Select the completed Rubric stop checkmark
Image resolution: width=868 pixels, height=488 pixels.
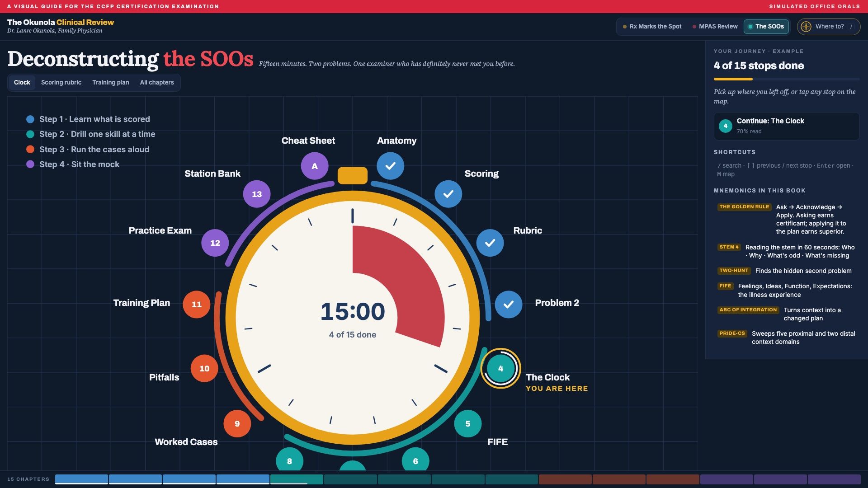click(490, 243)
